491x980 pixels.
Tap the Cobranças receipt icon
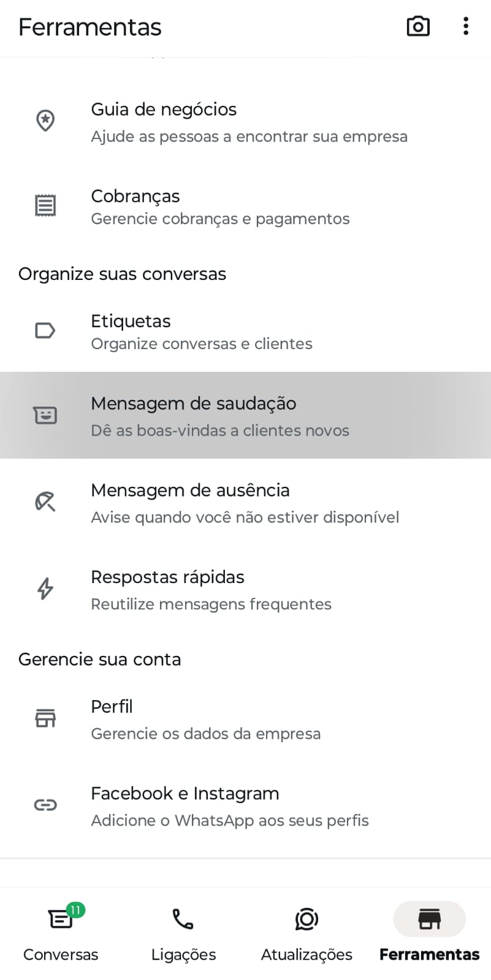45,206
